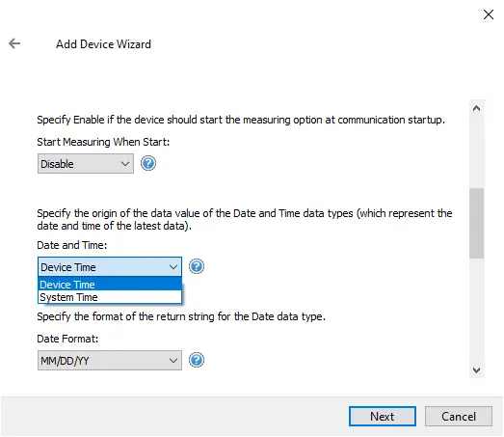The width and height of the screenshot is (504, 437).
Task: Click the chevron on the Disable dropdown
Action: pos(125,164)
